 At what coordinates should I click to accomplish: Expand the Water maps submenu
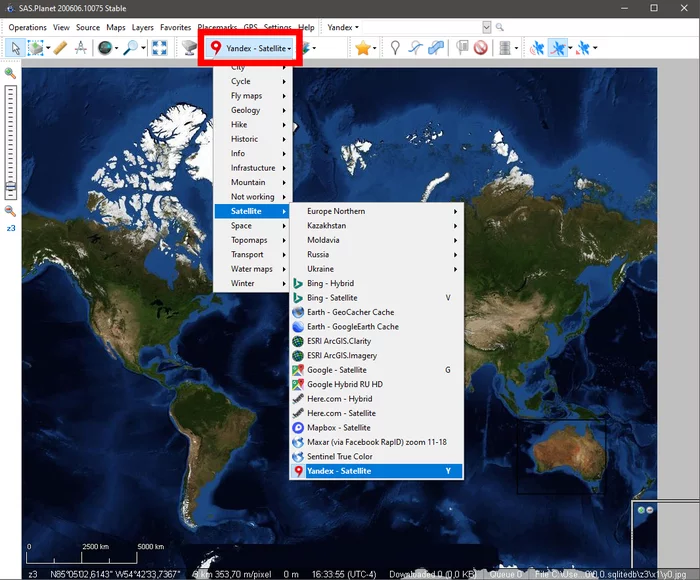point(252,269)
